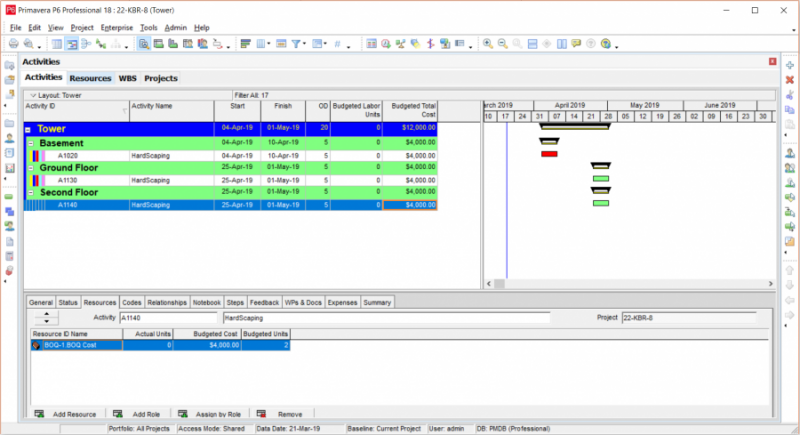This screenshot has height=435, width=800.
Task: Show the Activity Table view icon
Action: [57, 44]
